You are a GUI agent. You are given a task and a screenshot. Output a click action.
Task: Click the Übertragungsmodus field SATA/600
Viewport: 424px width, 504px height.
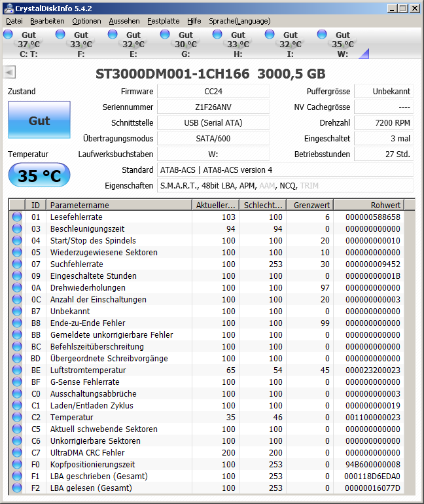(x=213, y=139)
